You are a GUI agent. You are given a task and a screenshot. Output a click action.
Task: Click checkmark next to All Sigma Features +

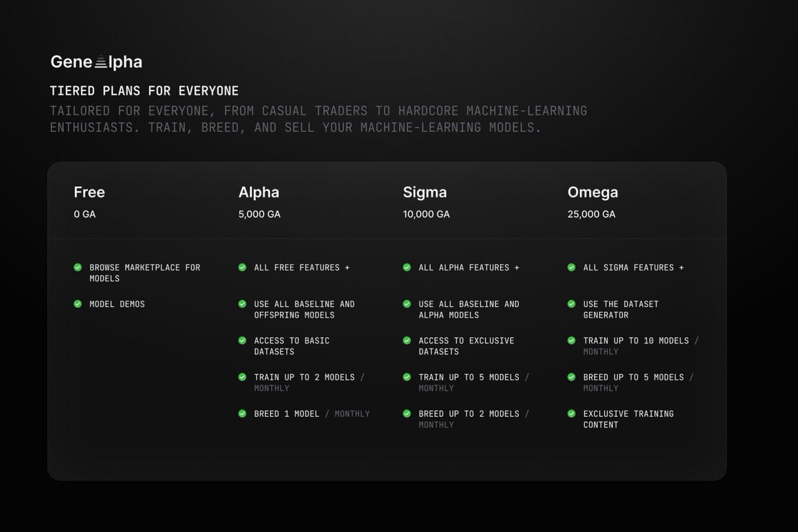click(571, 267)
